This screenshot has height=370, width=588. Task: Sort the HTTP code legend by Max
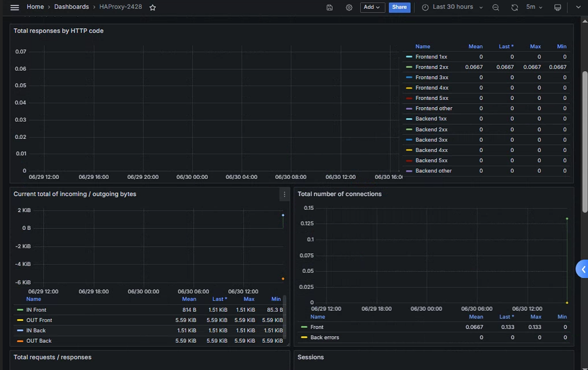point(536,47)
